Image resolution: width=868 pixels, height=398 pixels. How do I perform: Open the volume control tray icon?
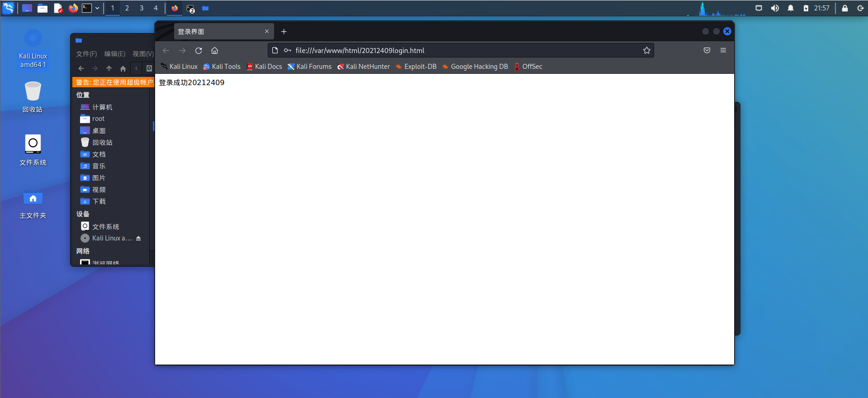coord(775,8)
